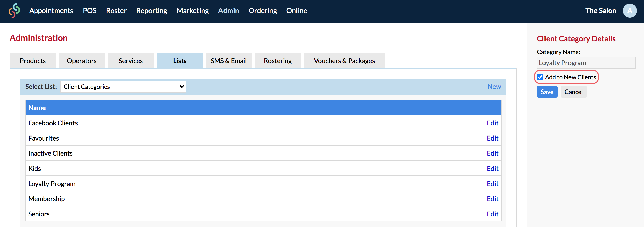
Task: Open Appointments in the top navigation
Action: coord(51,11)
